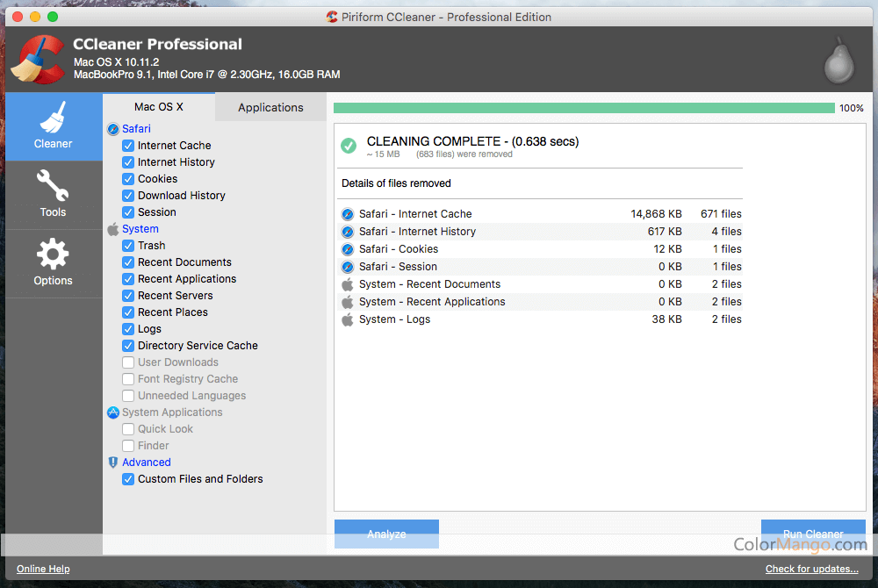Viewport: 878px width, 588px height.
Task: Toggle Custom Files and Folders checkbox
Action: [x=128, y=479]
